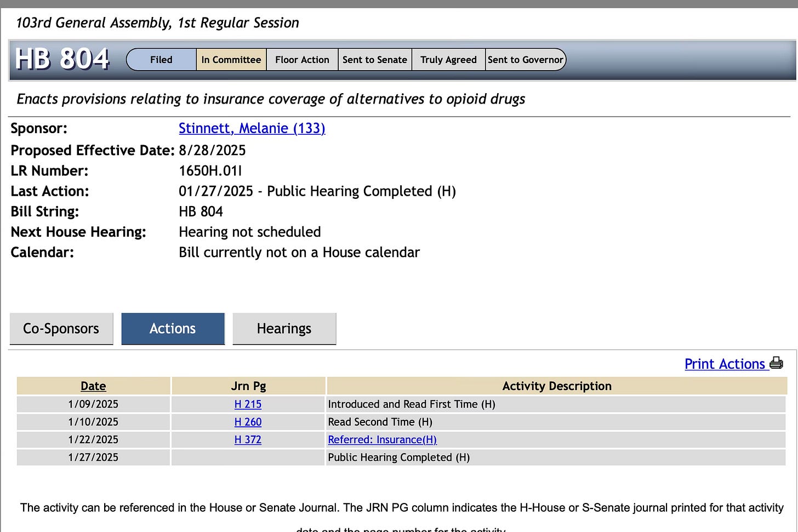
Task: Click 'Introduced and Read First Time (H)' text
Action: click(x=412, y=404)
